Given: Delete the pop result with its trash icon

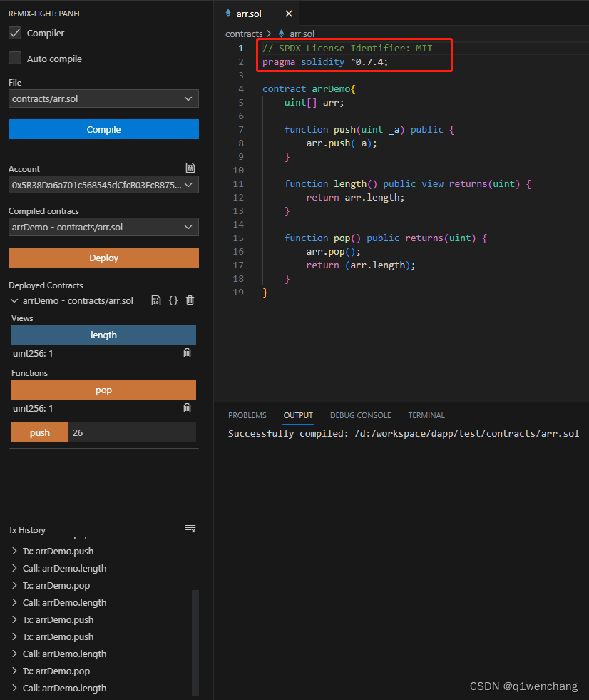Looking at the screenshot, I should [187, 407].
